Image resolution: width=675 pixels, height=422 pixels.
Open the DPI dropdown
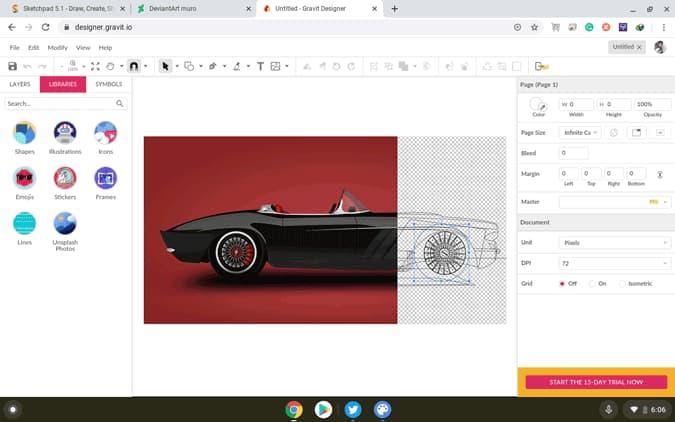(x=615, y=263)
